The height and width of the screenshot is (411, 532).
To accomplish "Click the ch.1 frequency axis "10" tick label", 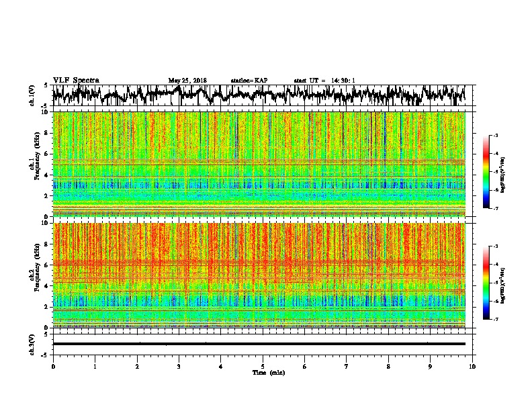I will coord(45,112).
